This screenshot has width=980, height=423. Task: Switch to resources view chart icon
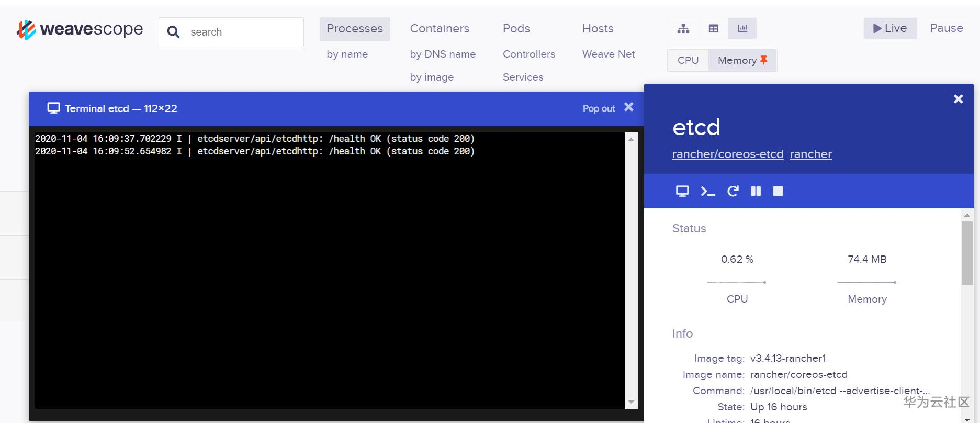point(742,28)
